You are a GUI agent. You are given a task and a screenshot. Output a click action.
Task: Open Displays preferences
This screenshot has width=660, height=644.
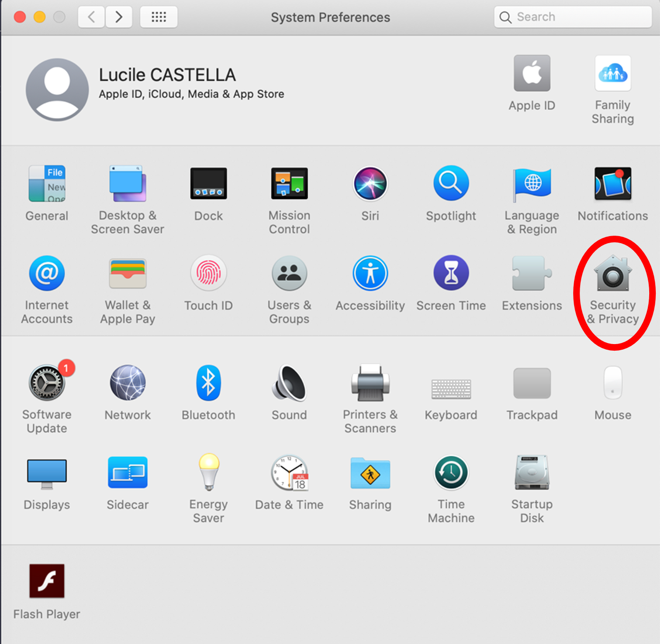47,474
